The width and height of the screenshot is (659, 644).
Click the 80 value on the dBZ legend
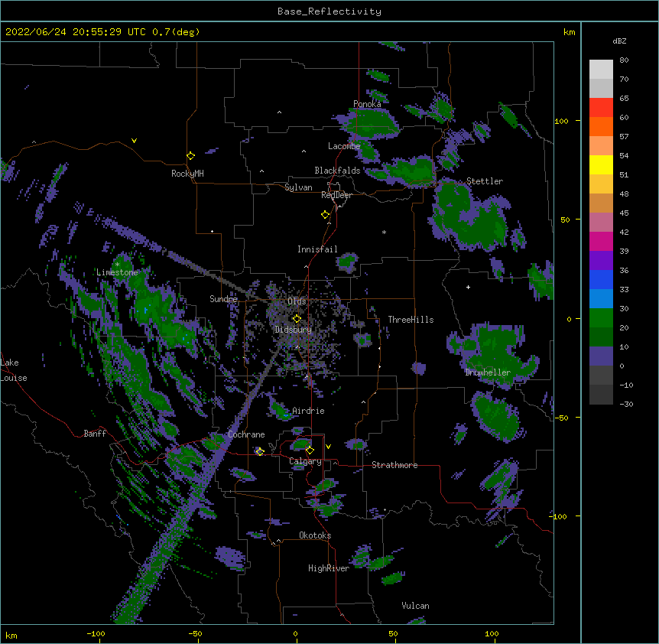[624, 60]
